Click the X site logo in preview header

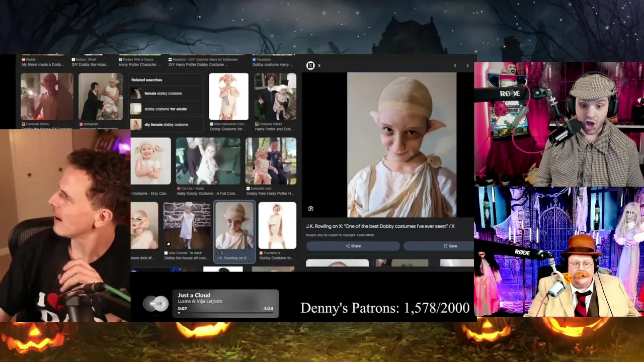(310, 65)
